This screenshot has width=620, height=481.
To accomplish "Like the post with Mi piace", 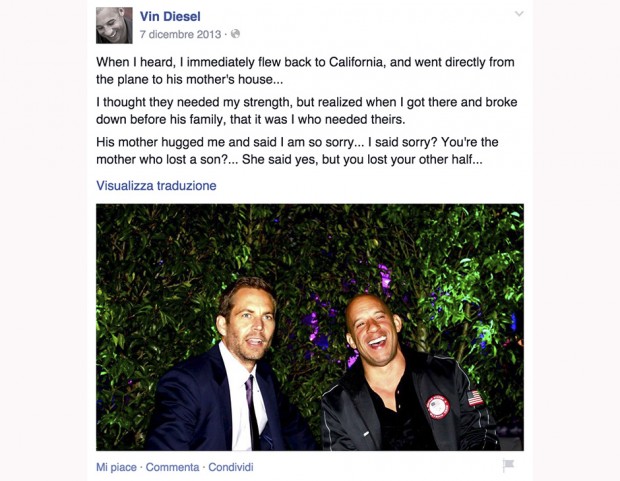I will 116,467.
